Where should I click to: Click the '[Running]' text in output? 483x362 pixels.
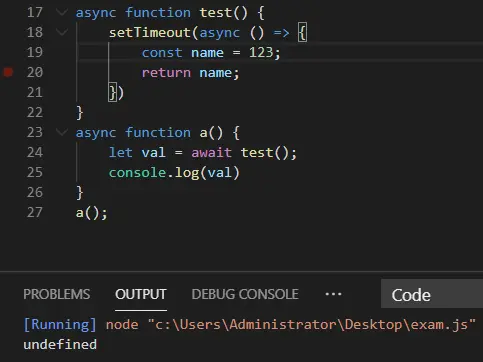pos(60,324)
